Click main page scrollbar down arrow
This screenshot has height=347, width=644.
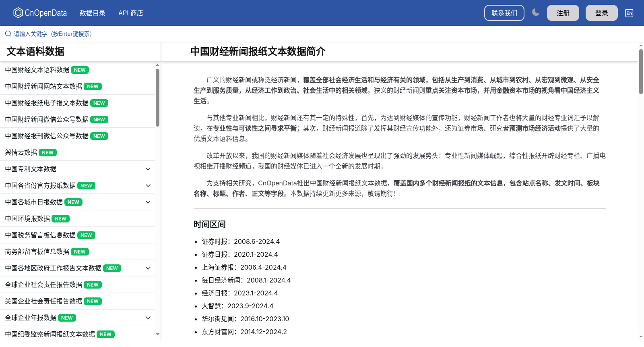pyautogui.click(x=641, y=337)
